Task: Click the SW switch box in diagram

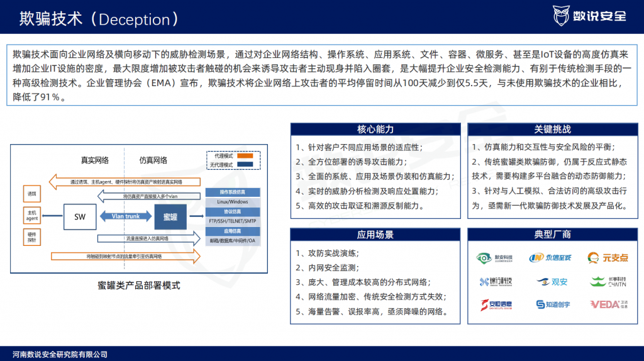Action: pos(80,216)
